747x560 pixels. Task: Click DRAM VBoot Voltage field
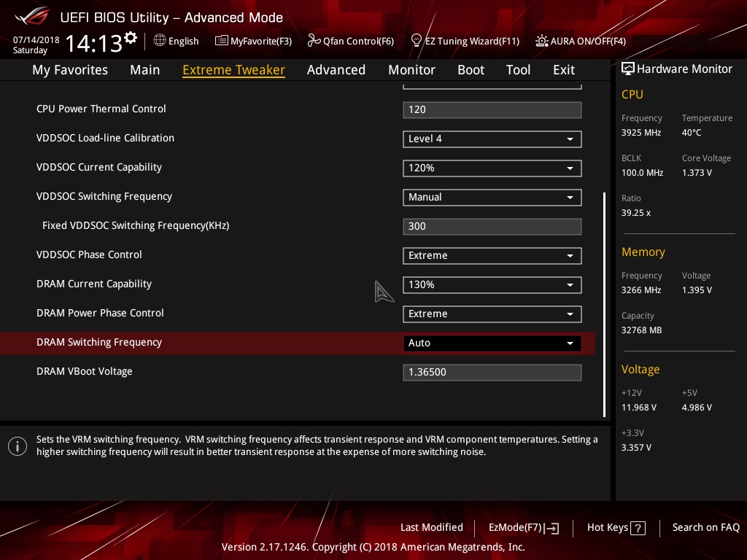pos(492,373)
